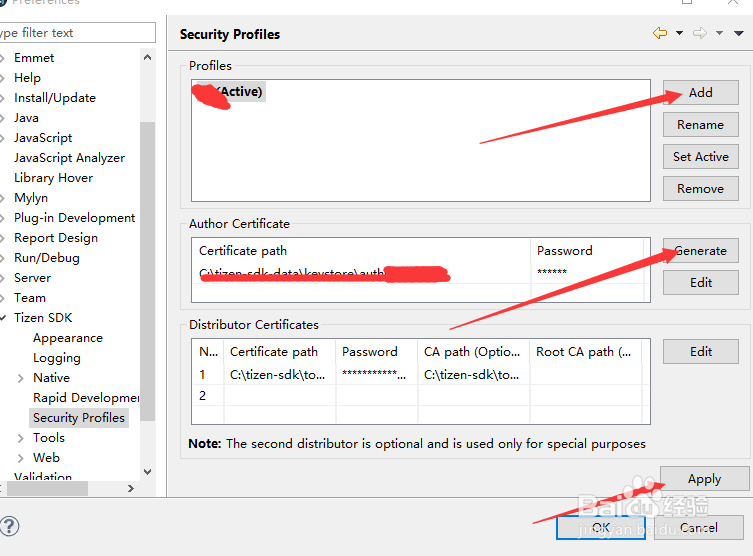This screenshot has width=753, height=556.
Task: Click the tree scrollbar up arrow
Action: click(147, 57)
